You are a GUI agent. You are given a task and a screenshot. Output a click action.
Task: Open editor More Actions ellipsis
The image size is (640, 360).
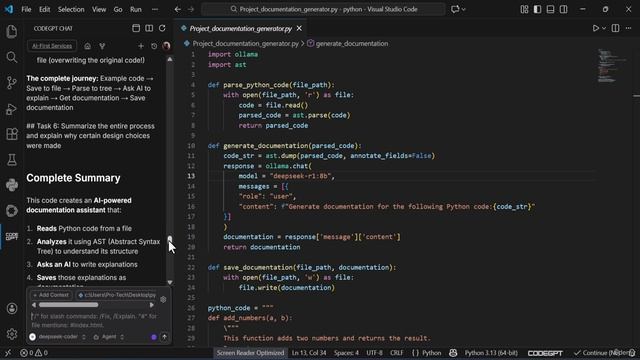[x=629, y=28]
